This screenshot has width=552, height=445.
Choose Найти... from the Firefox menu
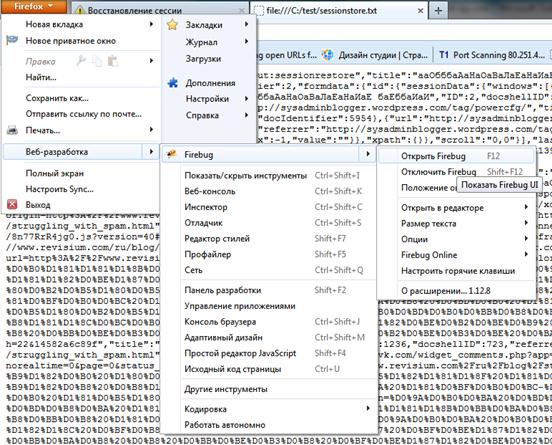point(80,77)
